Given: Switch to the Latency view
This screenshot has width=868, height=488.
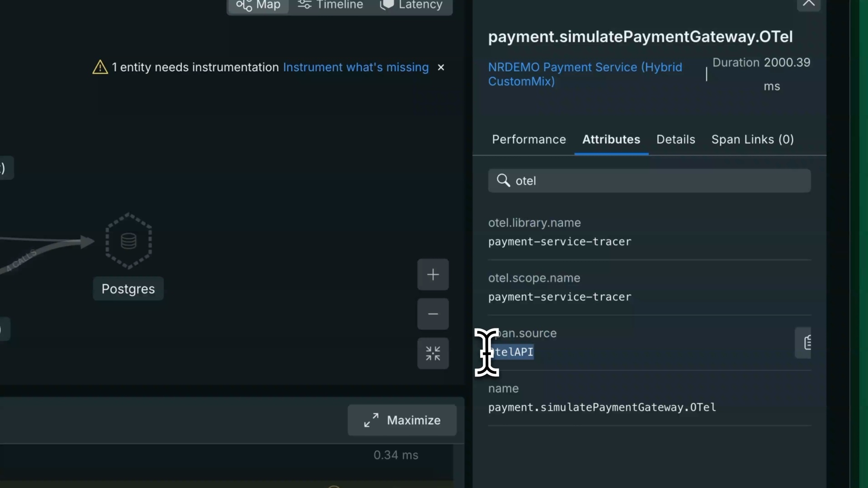Looking at the screenshot, I should [x=411, y=5].
